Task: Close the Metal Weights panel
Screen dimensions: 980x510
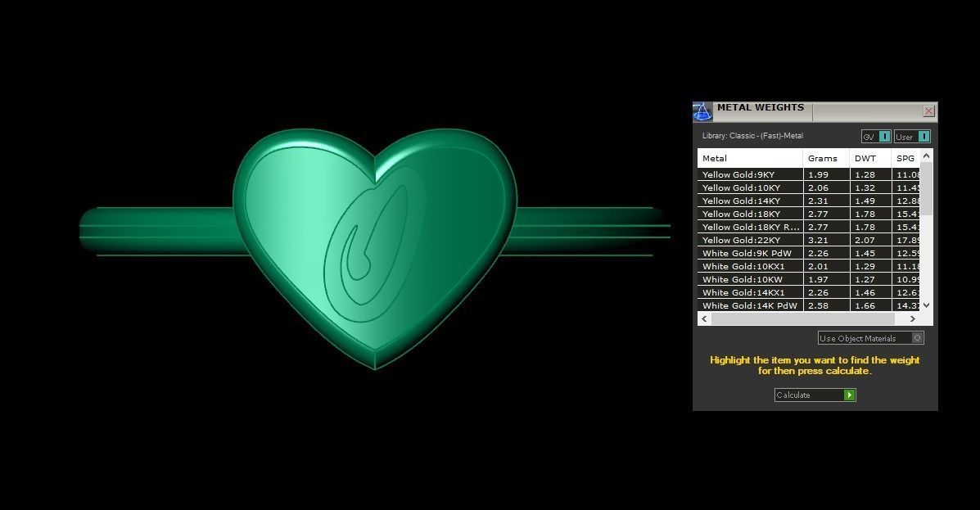Action: tap(928, 111)
